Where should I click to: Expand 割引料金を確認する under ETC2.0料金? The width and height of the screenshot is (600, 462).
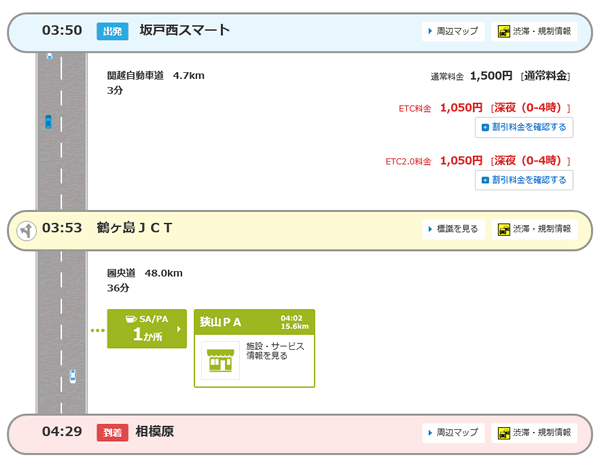524,180
